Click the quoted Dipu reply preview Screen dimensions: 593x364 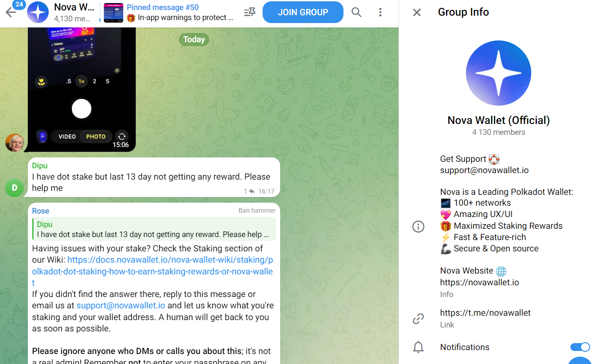[x=154, y=230]
